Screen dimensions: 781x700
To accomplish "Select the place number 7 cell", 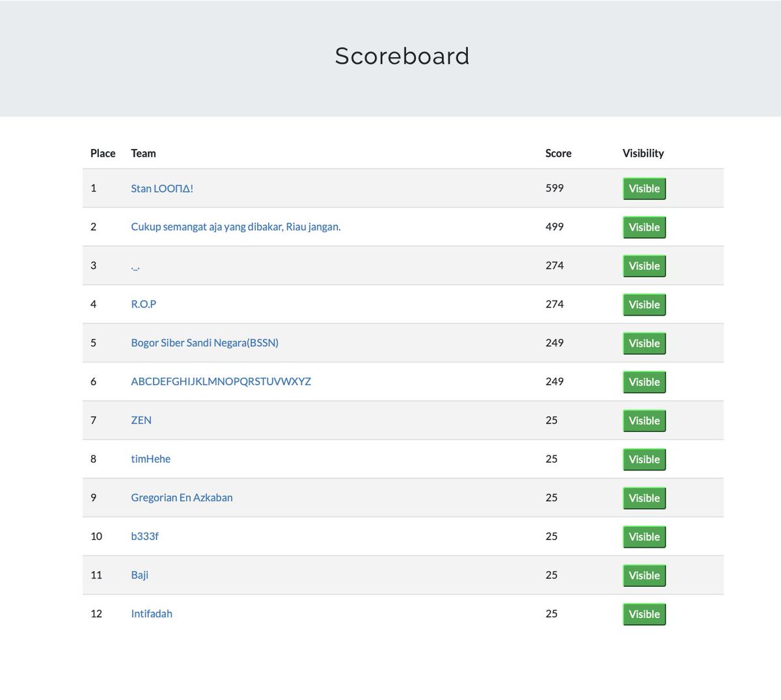I will pyautogui.click(x=93, y=420).
